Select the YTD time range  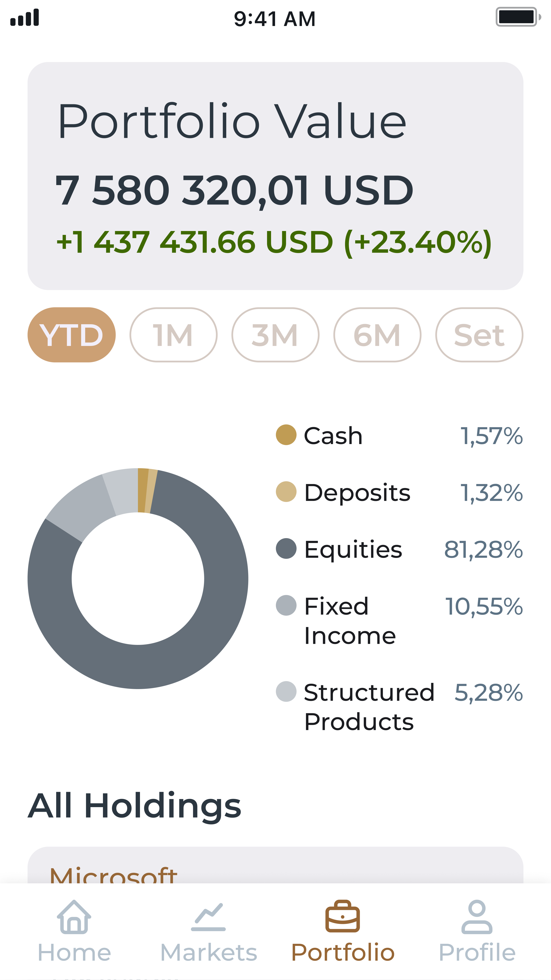coord(71,335)
